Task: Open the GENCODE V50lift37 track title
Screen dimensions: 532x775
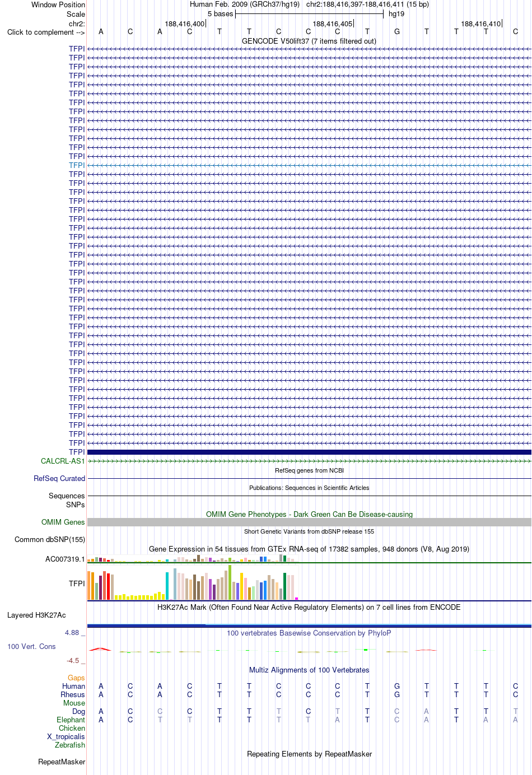Action: [309, 41]
